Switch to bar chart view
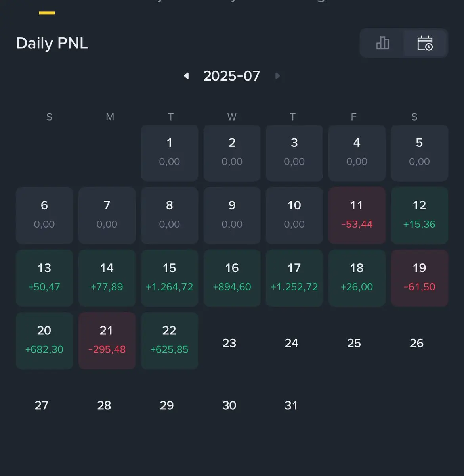 coord(382,43)
